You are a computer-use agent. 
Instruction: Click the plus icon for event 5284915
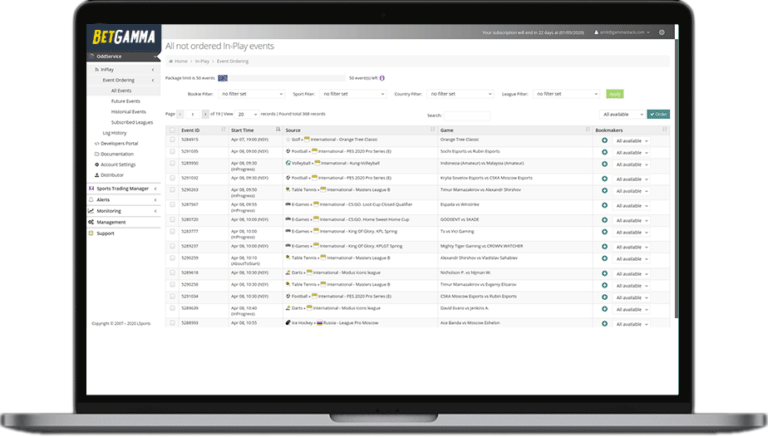click(604, 139)
